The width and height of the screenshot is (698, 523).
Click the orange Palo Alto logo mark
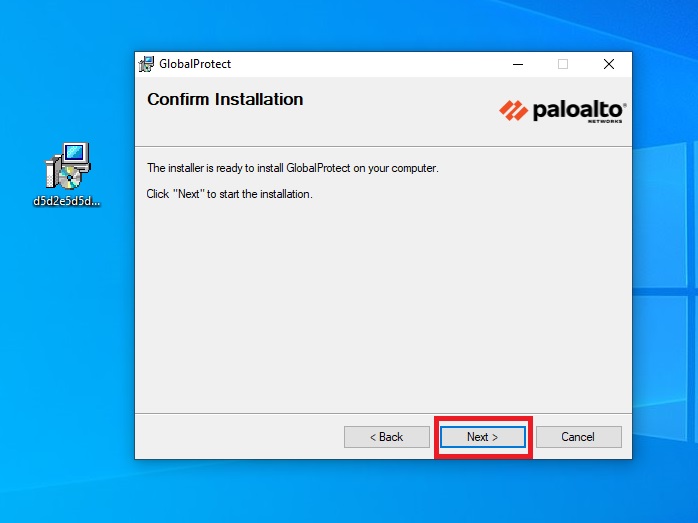pos(513,110)
